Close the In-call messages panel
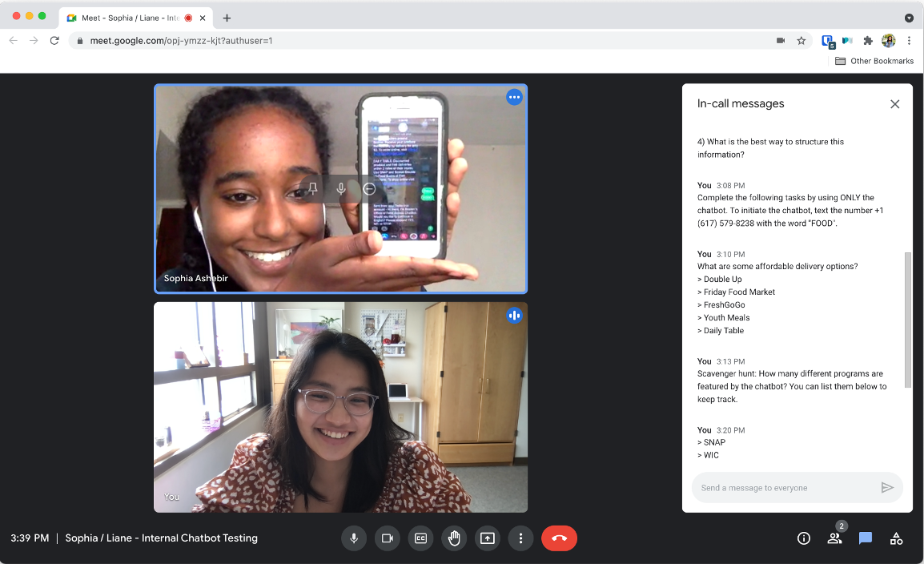 point(894,104)
